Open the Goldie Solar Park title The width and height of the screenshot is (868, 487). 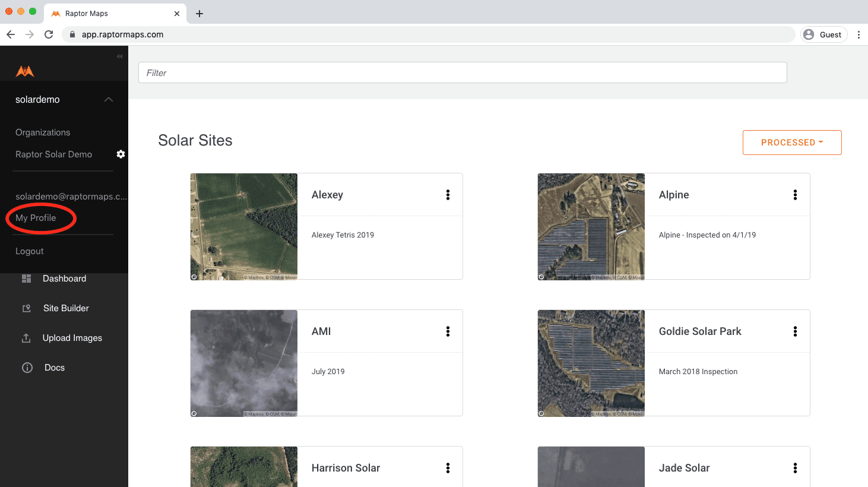pyautogui.click(x=700, y=331)
